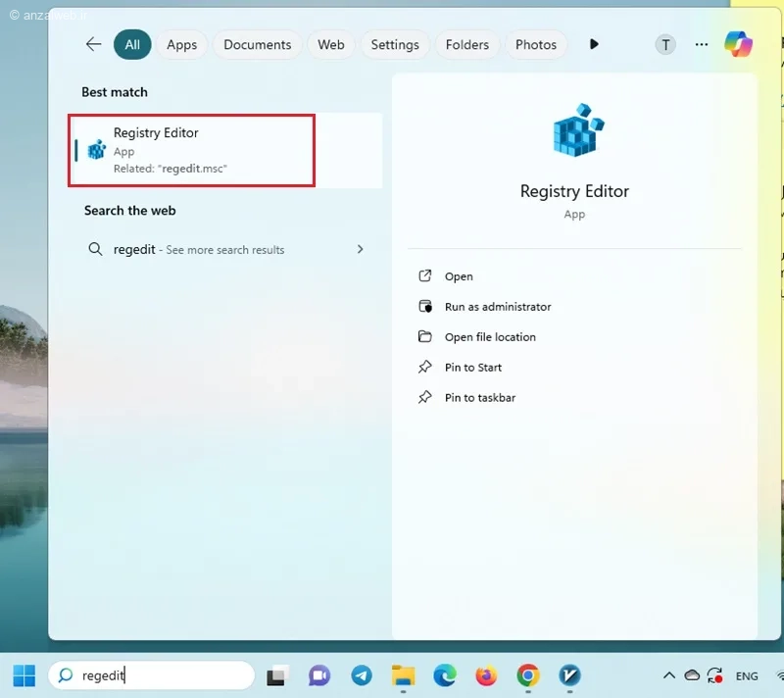Launch Microsoft Edge from the taskbar
784x698 pixels.
click(x=445, y=675)
